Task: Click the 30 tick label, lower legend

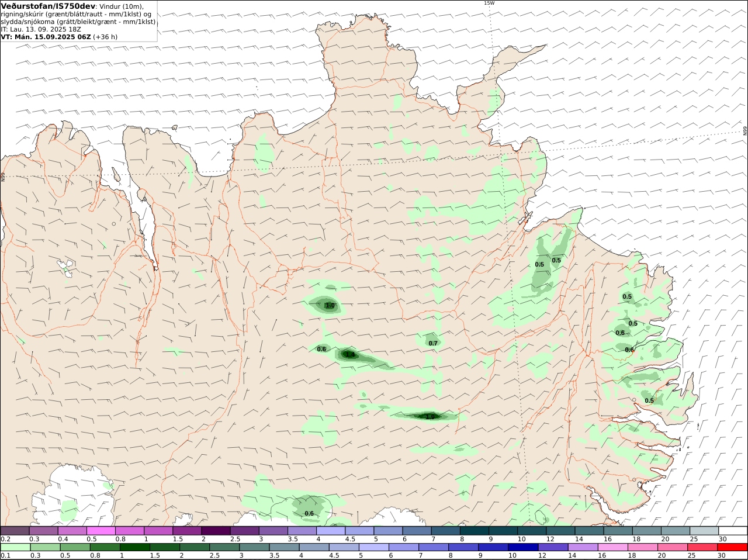Action: point(722,556)
